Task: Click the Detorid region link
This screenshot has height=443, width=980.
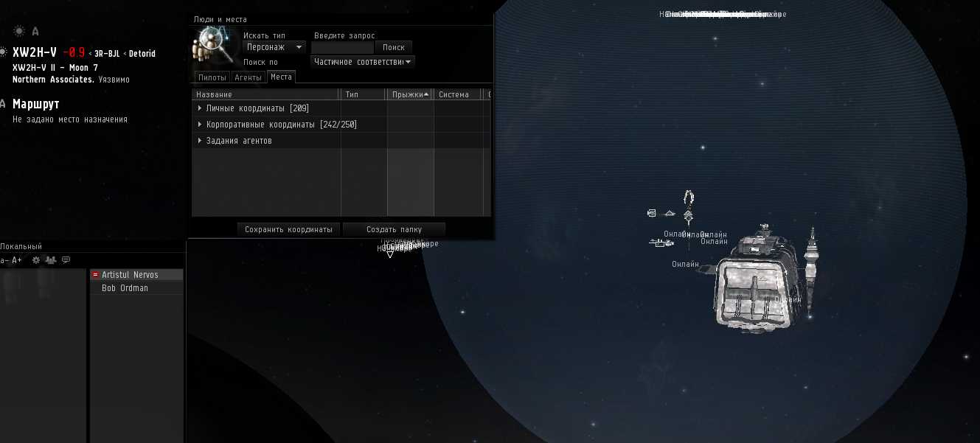Action: [x=142, y=54]
